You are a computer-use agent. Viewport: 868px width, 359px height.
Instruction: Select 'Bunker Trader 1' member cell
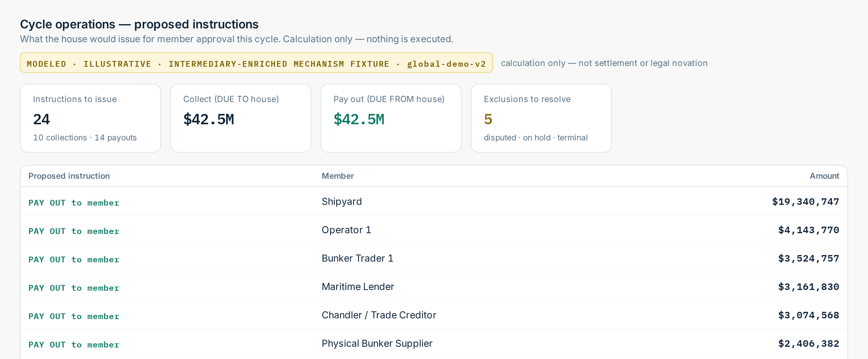[357, 259]
